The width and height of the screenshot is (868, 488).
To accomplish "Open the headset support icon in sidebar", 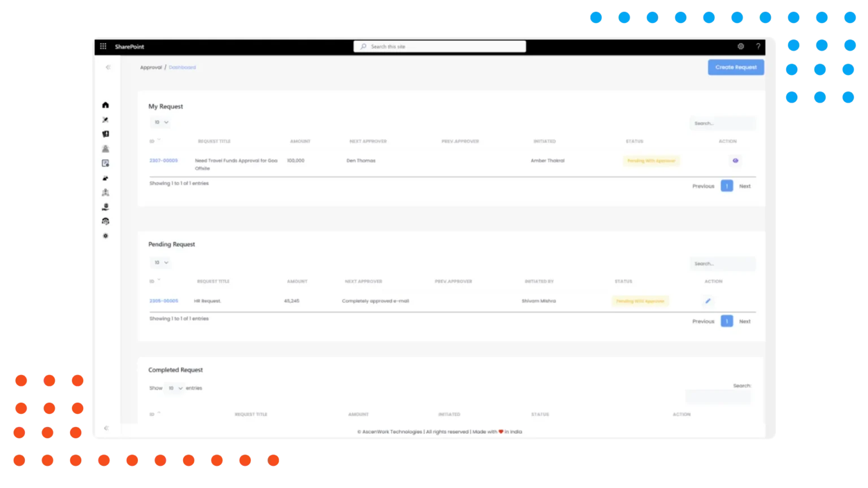I will coord(105,221).
